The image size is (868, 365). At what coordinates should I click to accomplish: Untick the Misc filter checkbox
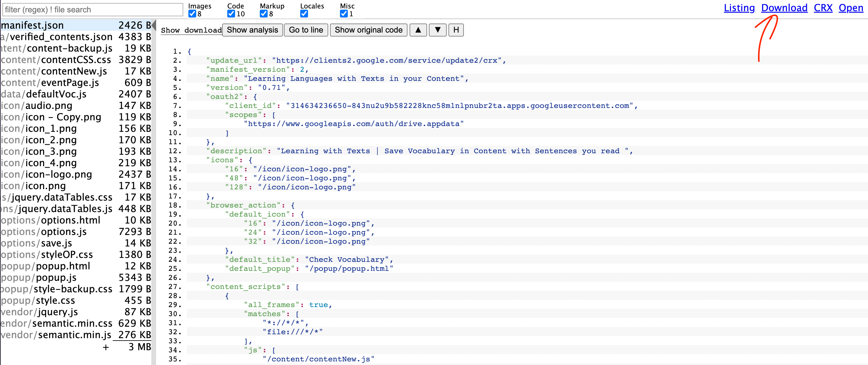tap(343, 14)
